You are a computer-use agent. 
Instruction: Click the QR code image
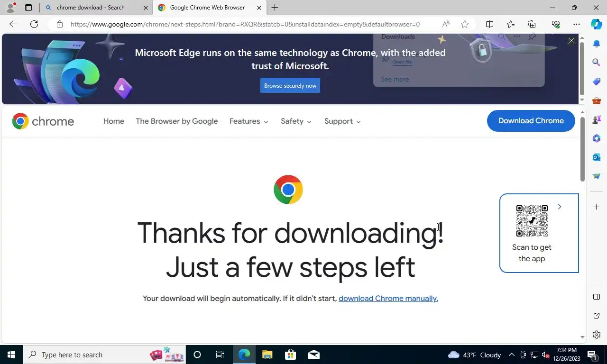(x=532, y=221)
